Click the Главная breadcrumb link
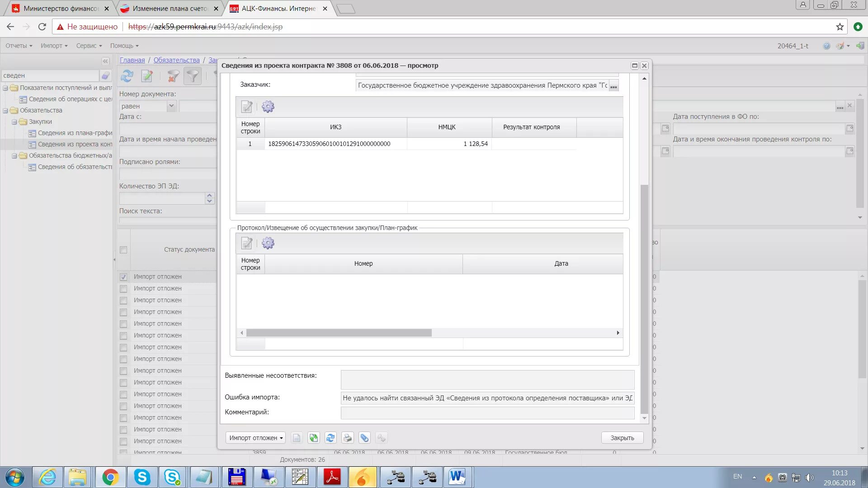 point(132,60)
